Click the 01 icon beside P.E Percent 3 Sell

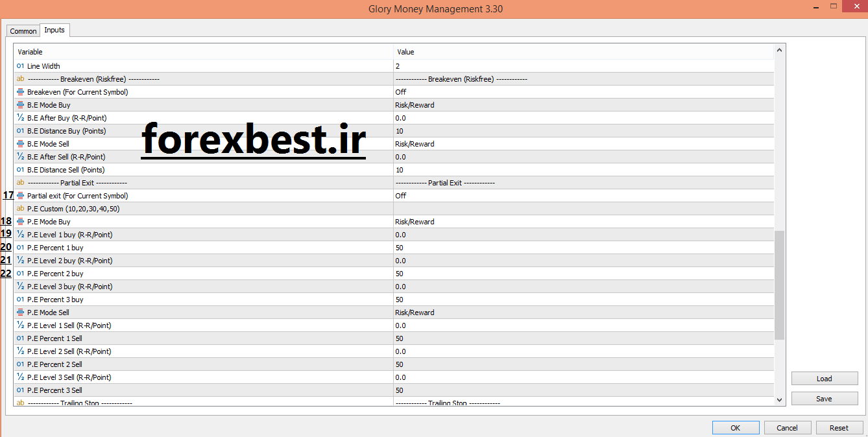(x=20, y=390)
